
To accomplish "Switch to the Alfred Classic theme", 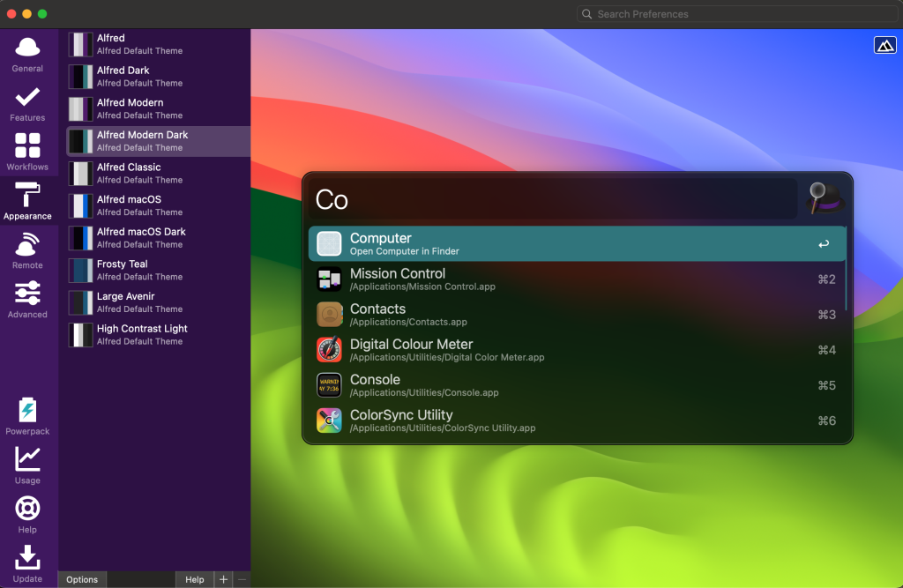I will (159, 174).
